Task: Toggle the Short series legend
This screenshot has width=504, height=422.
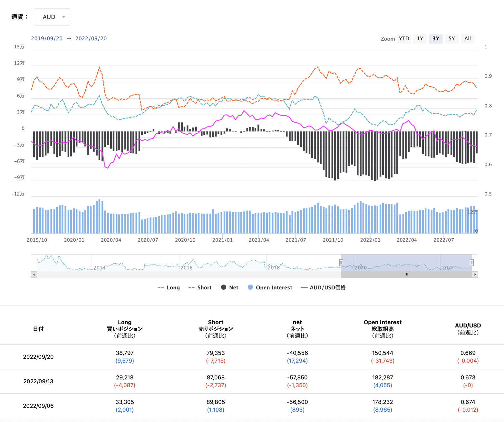Action: (x=200, y=287)
